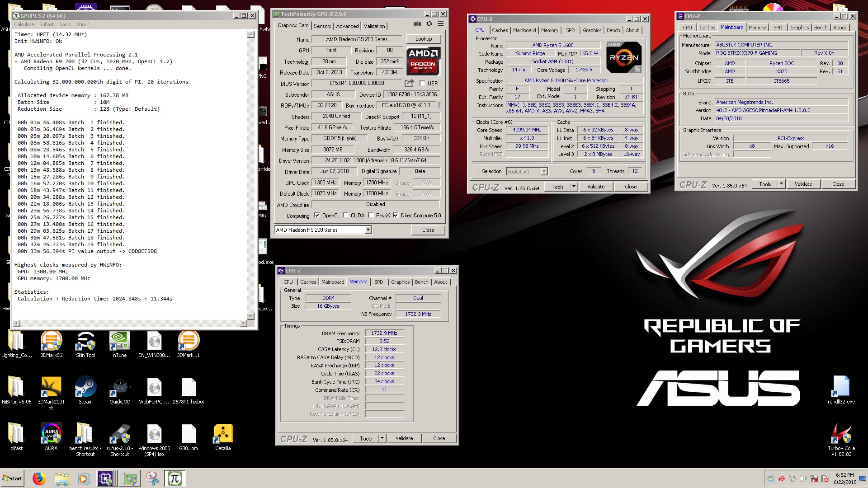Viewport: 868px width, 488px height.
Task: Open TurboV Core desktop icon
Action: [x=841, y=440]
